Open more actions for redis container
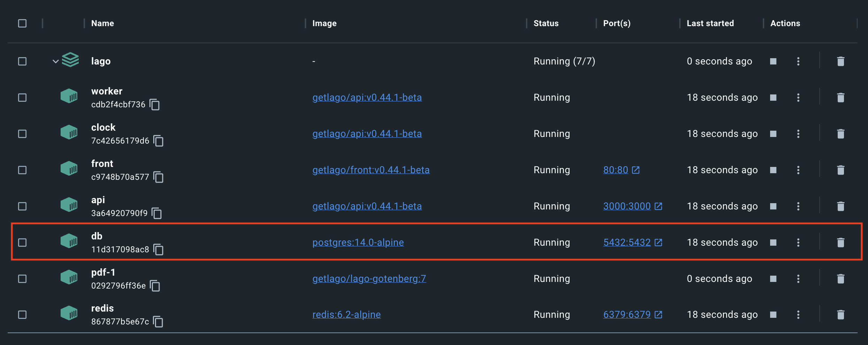The width and height of the screenshot is (868, 345). point(798,315)
